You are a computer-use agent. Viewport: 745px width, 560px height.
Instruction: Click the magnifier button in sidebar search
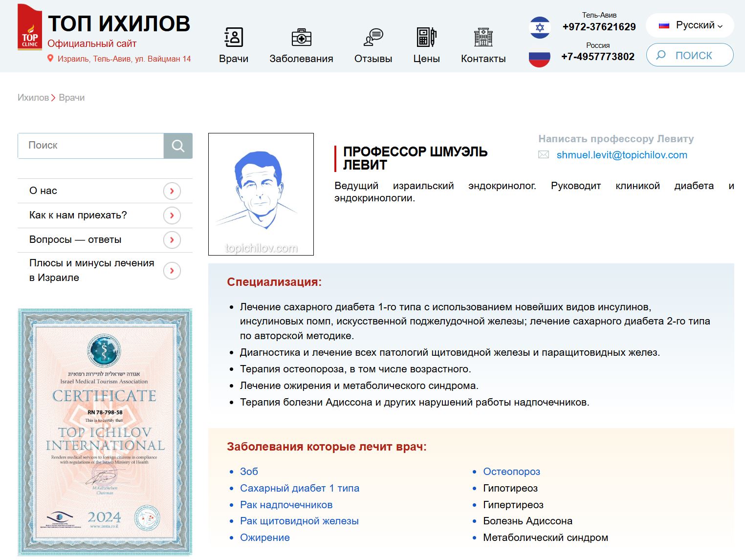pyautogui.click(x=178, y=146)
